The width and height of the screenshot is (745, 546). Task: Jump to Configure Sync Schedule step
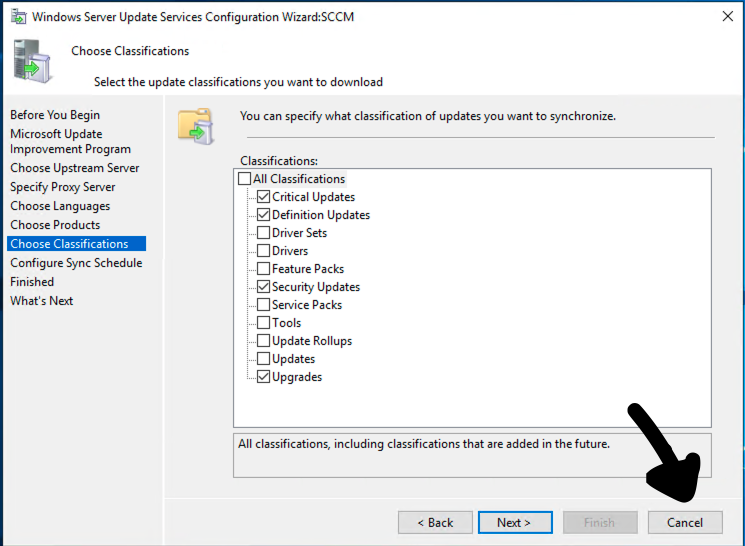point(76,263)
